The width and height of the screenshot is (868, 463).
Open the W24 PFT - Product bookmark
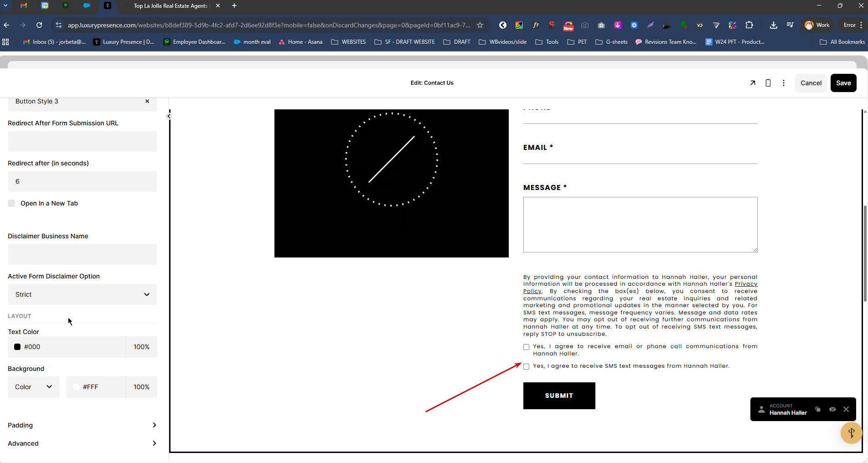coord(735,42)
